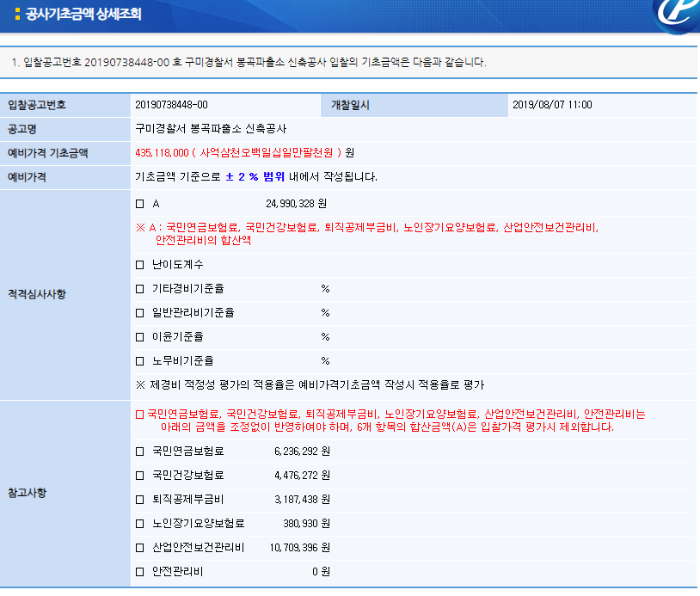
Task: Click the blue ± 2 % 범위 text
Action: tap(255, 177)
